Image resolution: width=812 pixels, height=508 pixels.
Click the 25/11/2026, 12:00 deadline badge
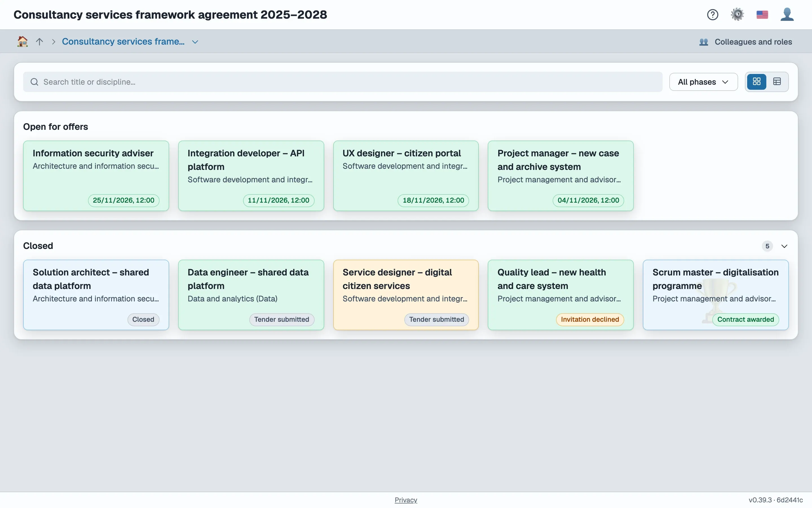tap(123, 201)
